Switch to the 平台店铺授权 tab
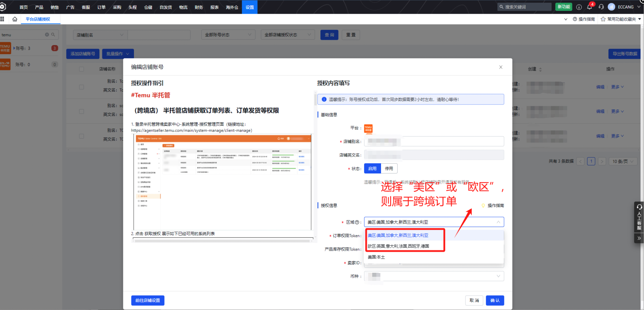The height and width of the screenshot is (310, 644). pyautogui.click(x=38, y=19)
